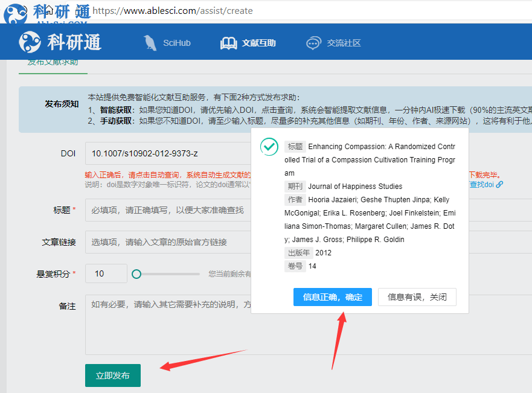532x393 pixels.
Task: Click the SciHub raven icon
Action: coord(150,43)
